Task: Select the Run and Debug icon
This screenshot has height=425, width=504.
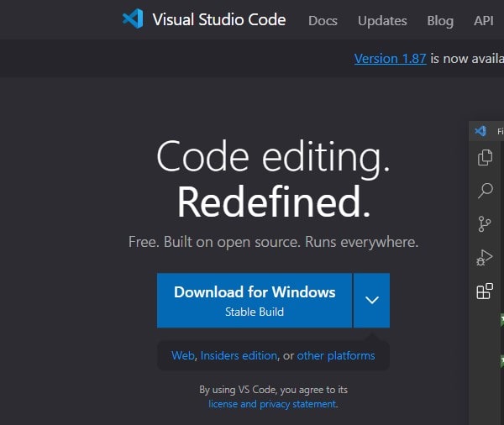Action: point(485,258)
